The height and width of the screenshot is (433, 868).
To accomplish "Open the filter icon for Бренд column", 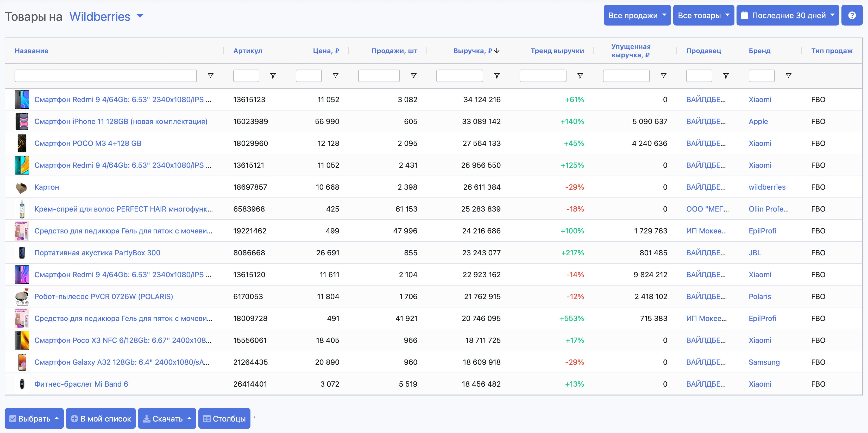I will pyautogui.click(x=788, y=76).
